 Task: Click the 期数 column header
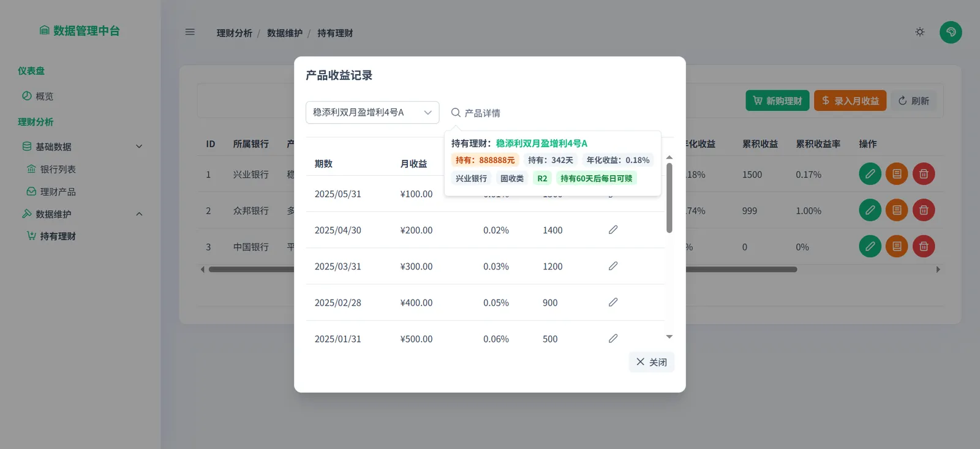click(323, 164)
